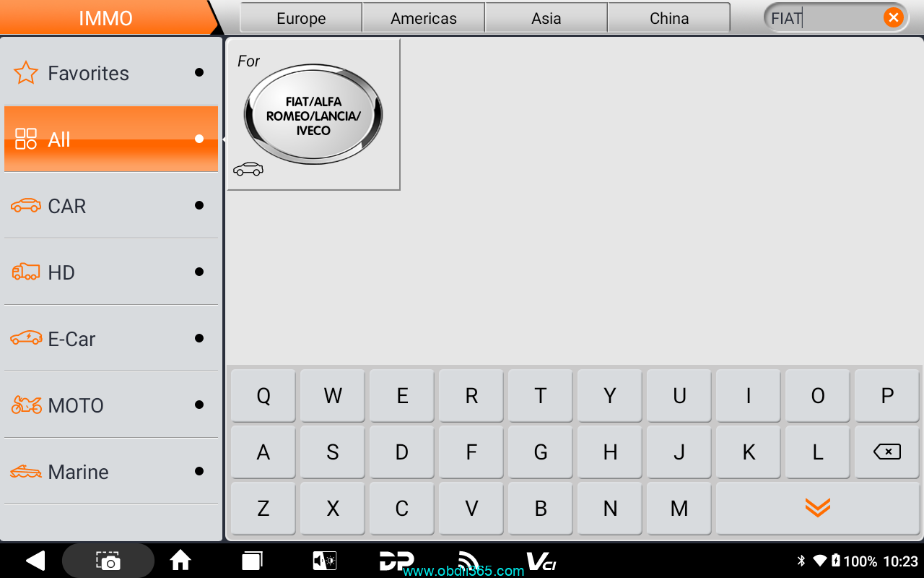Screen dimensions: 924x578
Task: Go to Home screen icon
Action: (x=180, y=561)
